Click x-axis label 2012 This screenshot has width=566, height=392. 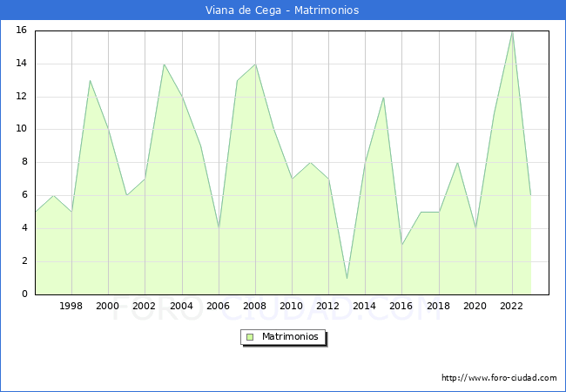[x=327, y=306]
